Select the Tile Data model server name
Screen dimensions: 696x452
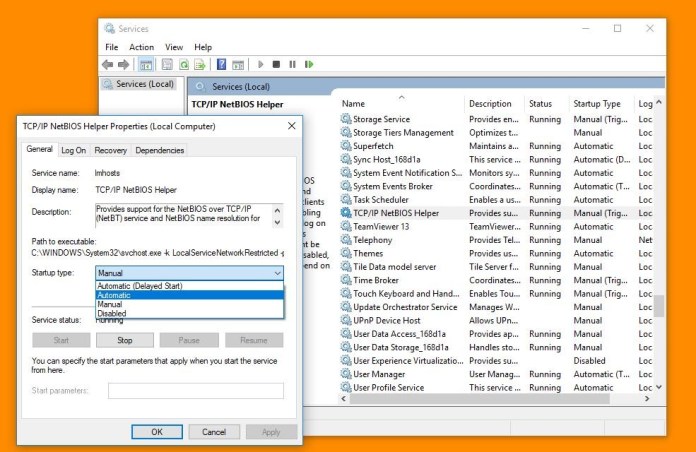click(x=394, y=266)
